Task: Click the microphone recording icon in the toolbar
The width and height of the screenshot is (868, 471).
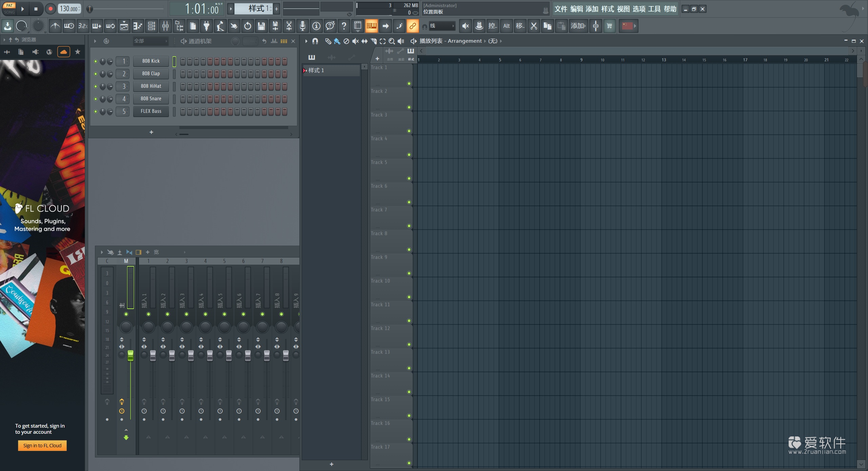Action: (302, 26)
